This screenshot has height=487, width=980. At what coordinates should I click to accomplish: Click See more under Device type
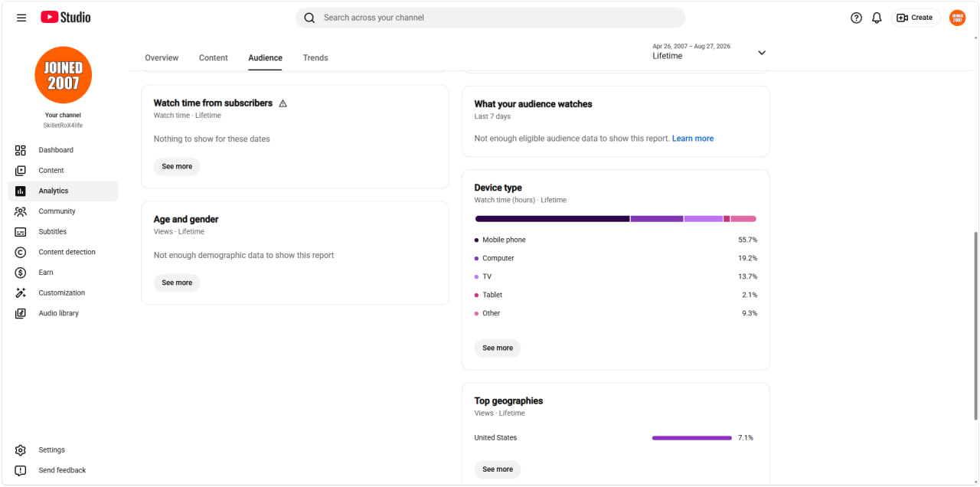pos(498,348)
